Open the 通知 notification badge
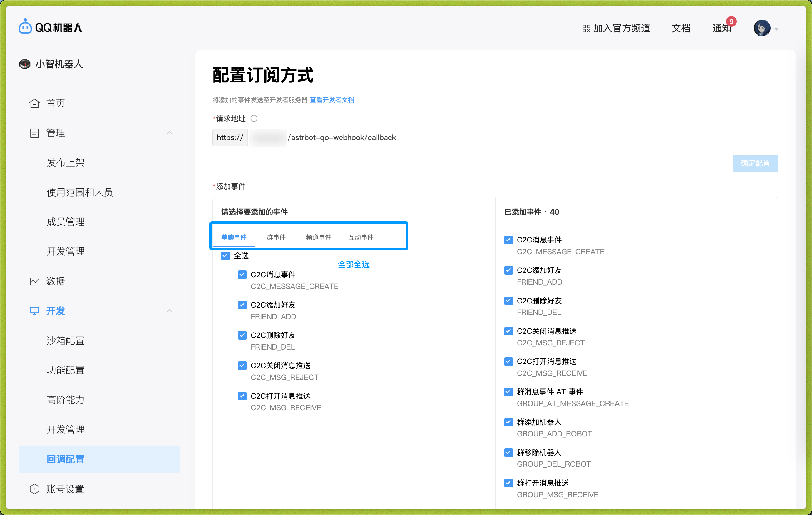Screen dimensions: 812x515 tap(731, 22)
